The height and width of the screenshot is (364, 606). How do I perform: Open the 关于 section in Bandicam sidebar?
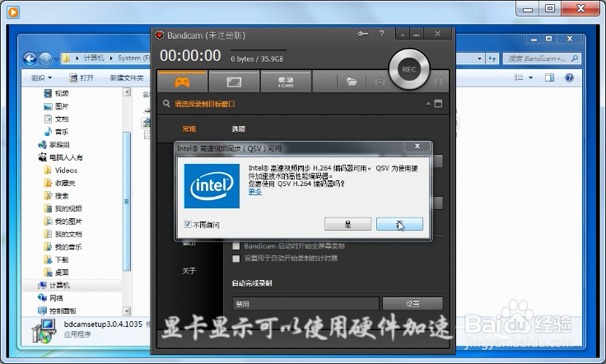pyautogui.click(x=189, y=271)
